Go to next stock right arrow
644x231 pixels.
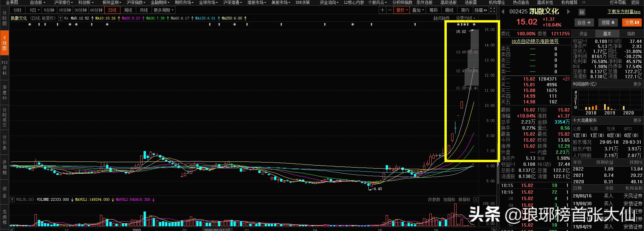pos(569,12)
